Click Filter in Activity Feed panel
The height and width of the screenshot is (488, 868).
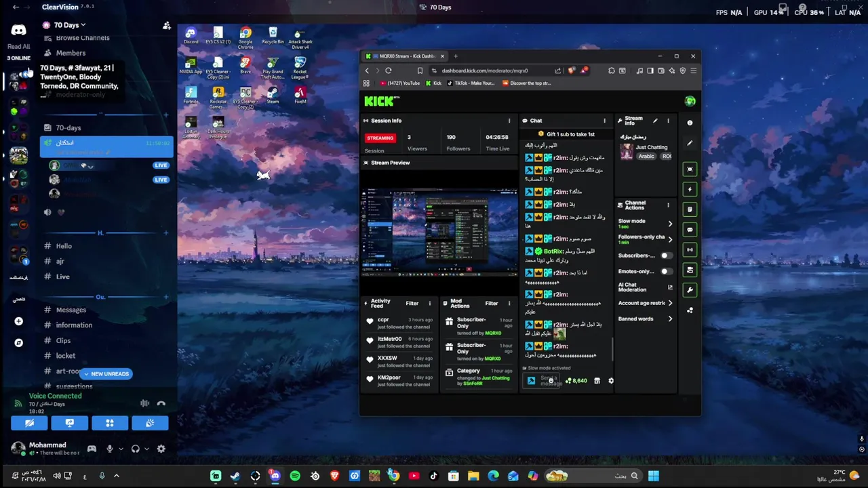[x=412, y=304]
